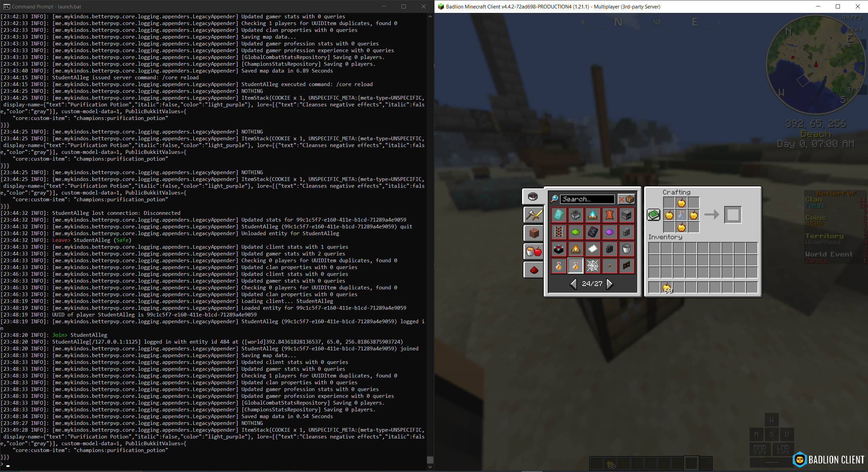Select the sword/combat icon in toolbar
The height and width of the screenshot is (472, 868).
click(532, 215)
